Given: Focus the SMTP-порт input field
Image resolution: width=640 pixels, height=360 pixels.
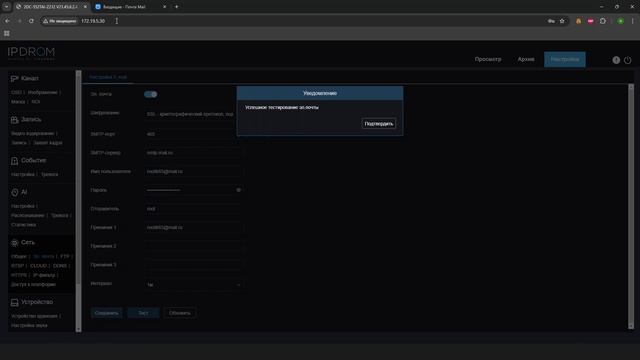Looking at the screenshot, I should 193,134.
